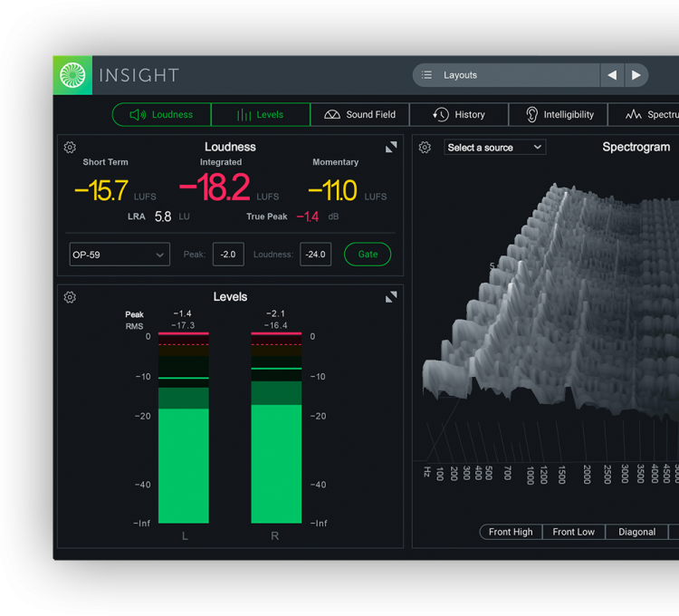Expand the Levels panel with arrow icon
The width and height of the screenshot is (679, 616).
[x=391, y=297]
